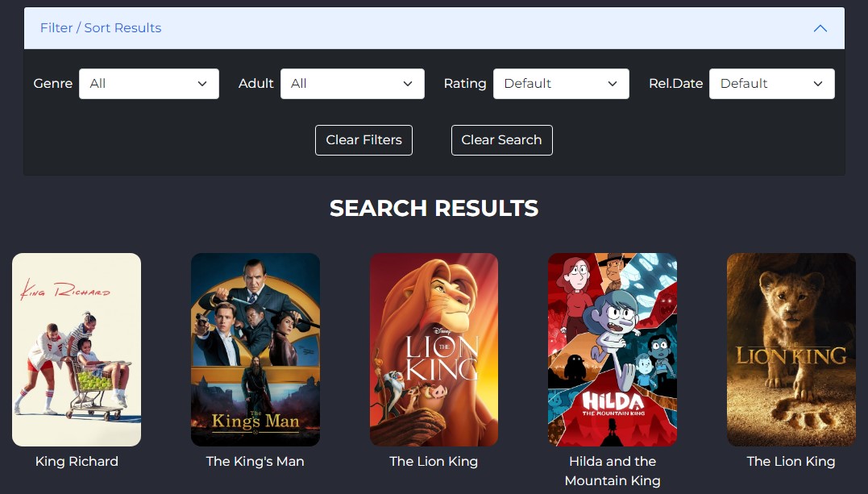868x494 pixels.
Task: Open the King Richard poster
Action: click(x=77, y=350)
